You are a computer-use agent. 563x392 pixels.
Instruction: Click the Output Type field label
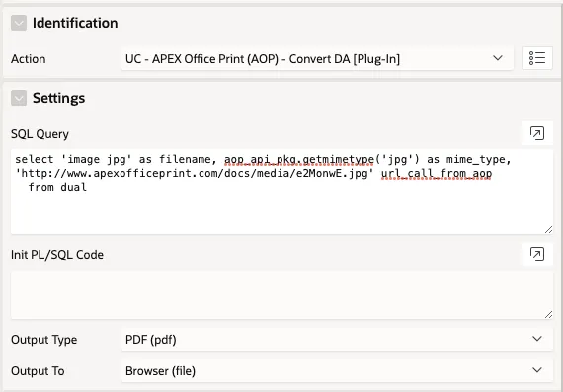[44, 340]
